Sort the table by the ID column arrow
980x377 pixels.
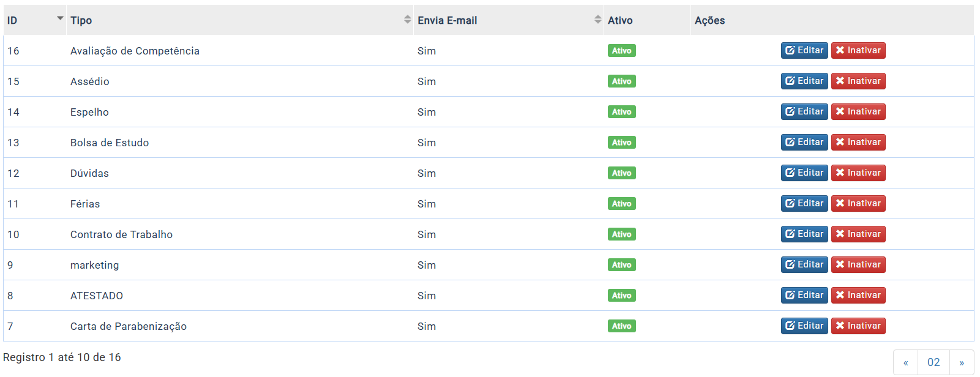(x=60, y=18)
